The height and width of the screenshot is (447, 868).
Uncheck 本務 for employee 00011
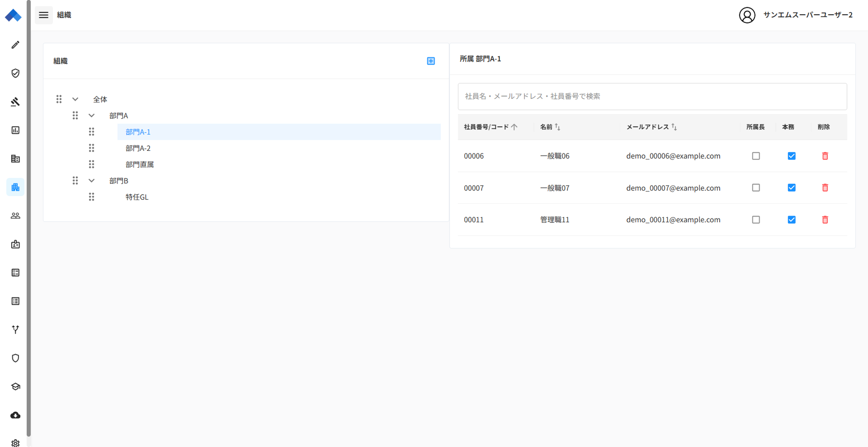coord(791,220)
